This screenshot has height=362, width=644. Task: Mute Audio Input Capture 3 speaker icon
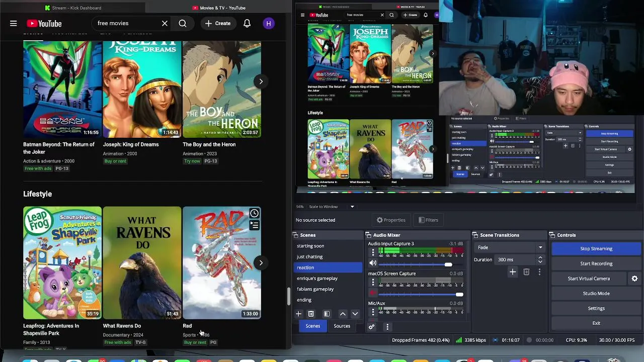pyautogui.click(x=373, y=263)
